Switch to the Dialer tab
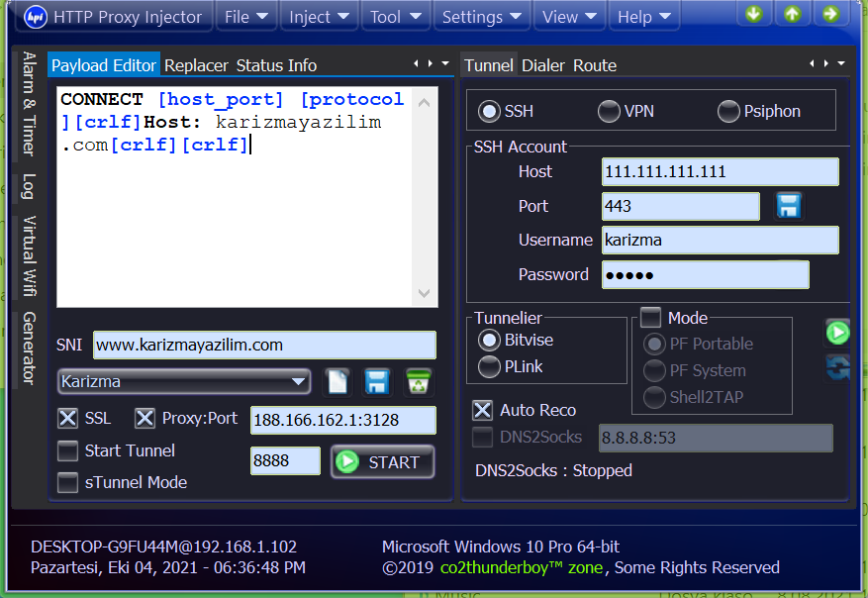868x598 pixels. point(543,65)
